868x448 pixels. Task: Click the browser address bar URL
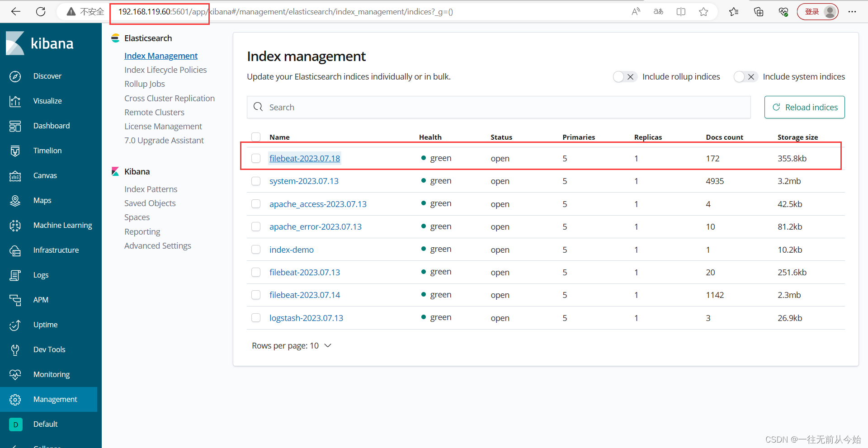[286, 12]
